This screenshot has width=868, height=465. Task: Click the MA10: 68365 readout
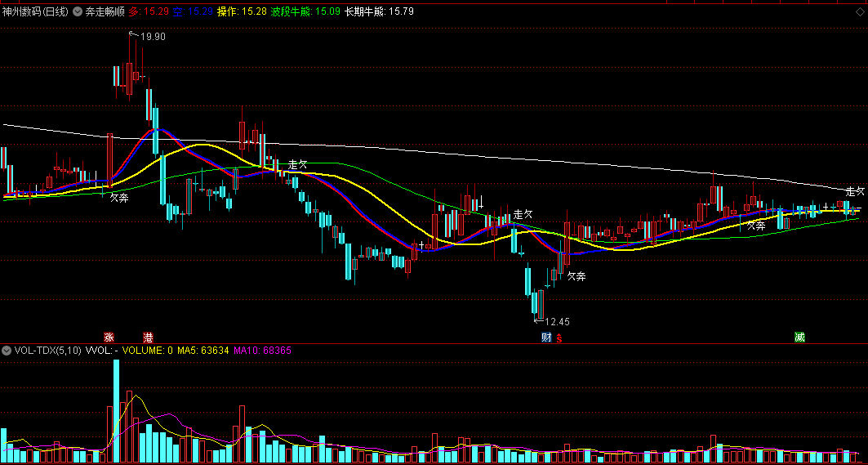point(262,351)
